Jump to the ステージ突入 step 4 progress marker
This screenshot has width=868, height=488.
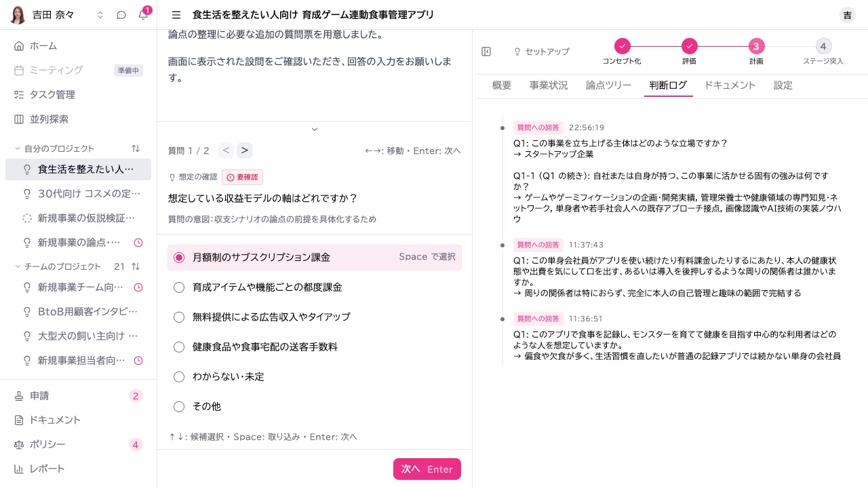pos(823,46)
